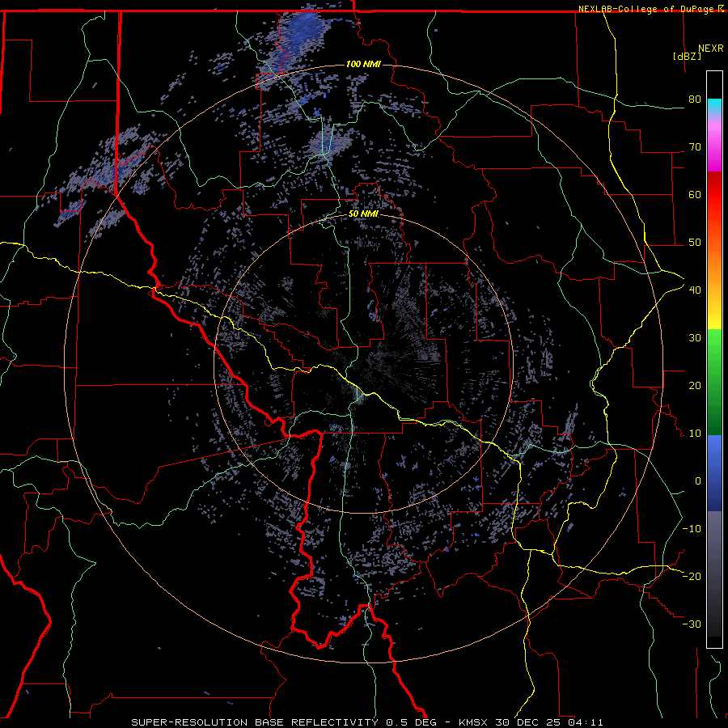Click the gray band of the colorbar

[714, 574]
